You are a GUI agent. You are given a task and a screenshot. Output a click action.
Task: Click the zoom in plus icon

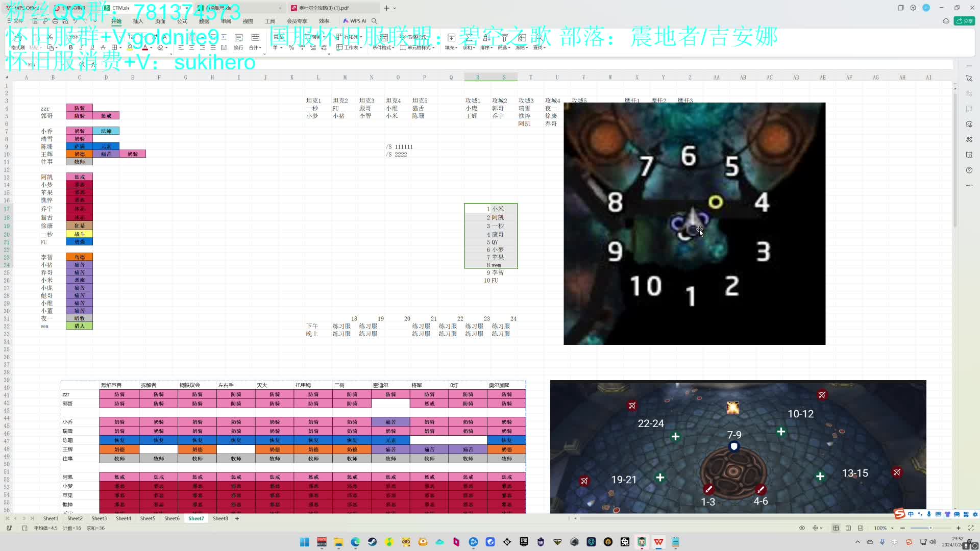(x=959, y=528)
